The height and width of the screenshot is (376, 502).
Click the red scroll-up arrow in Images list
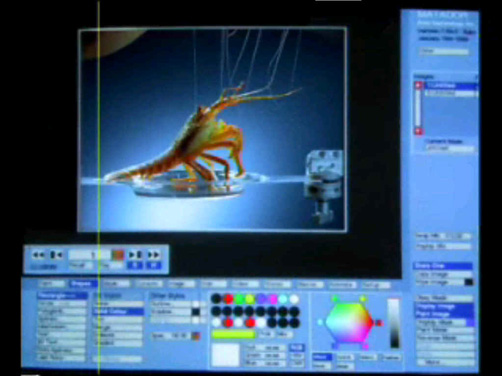pos(419,85)
